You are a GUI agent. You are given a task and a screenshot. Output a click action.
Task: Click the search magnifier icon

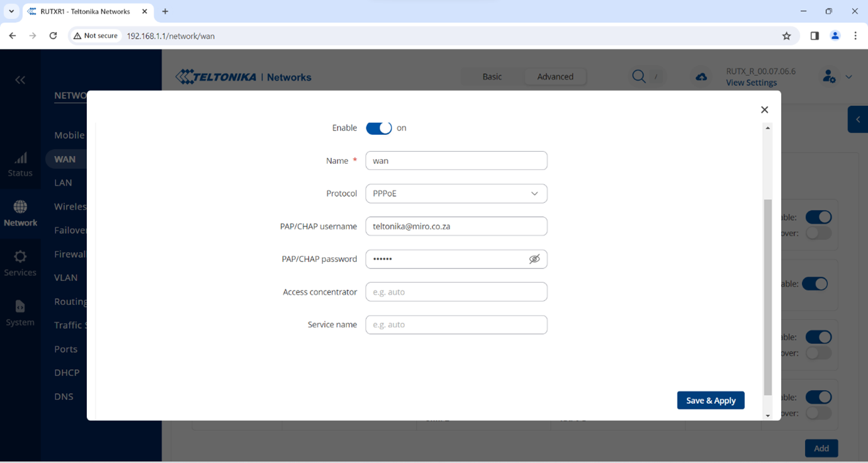coord(638,76)
